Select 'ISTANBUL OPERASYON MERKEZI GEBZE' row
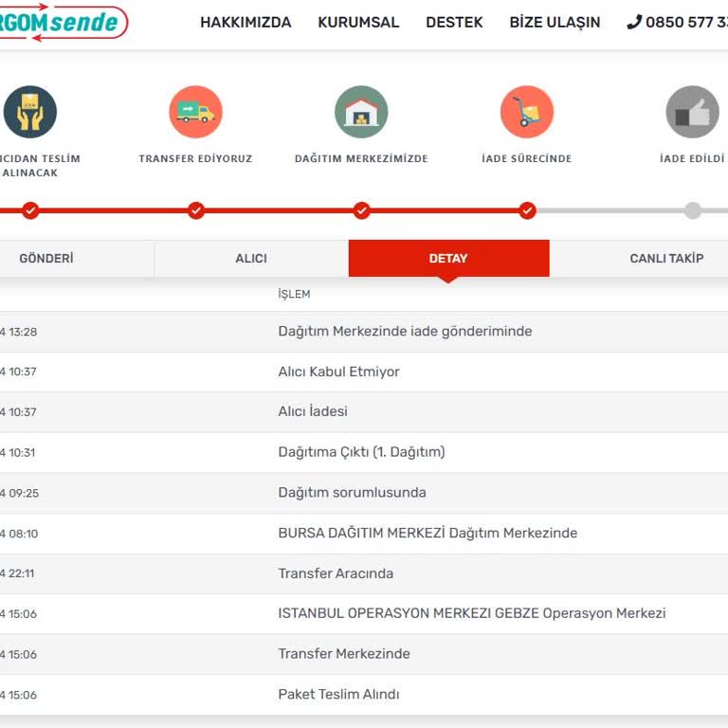This screenshot has height=728, width=728. click(364, 614)
